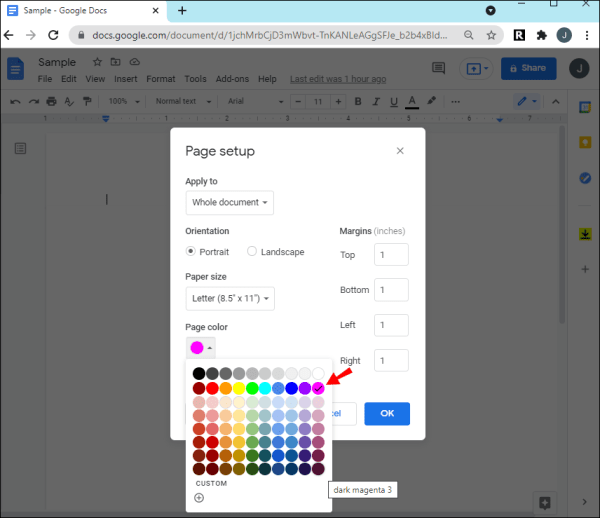The image size is (600, 518).
Task: Open the Calendar side panel icon
Action: 585,108
